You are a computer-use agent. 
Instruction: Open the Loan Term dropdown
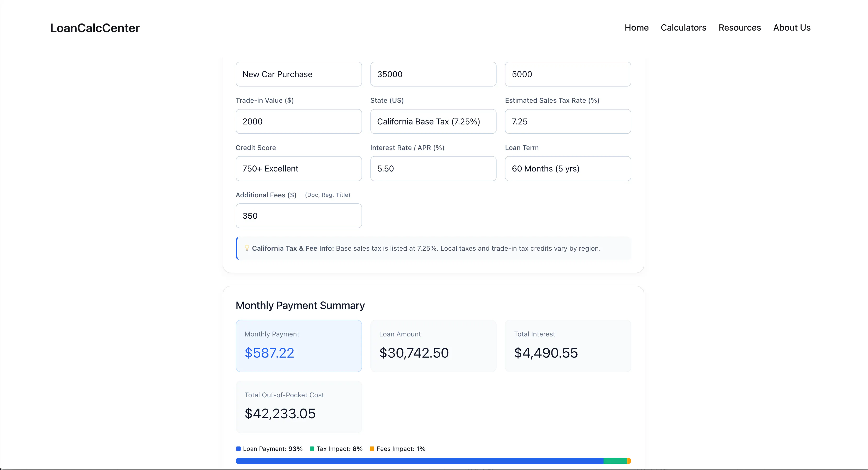pos(568,168)
